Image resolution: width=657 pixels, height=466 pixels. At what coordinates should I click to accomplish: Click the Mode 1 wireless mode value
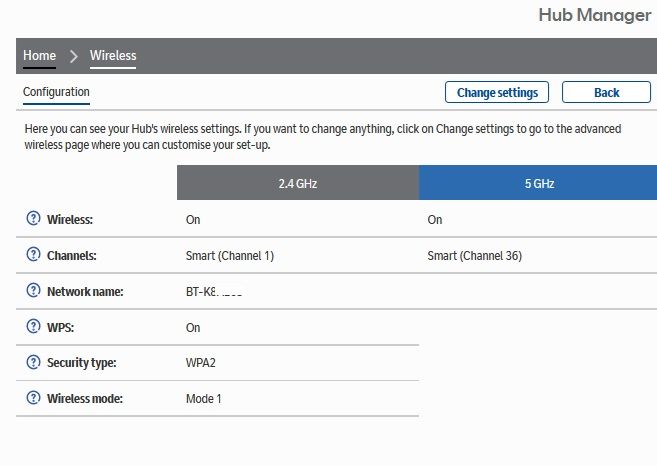204,399
